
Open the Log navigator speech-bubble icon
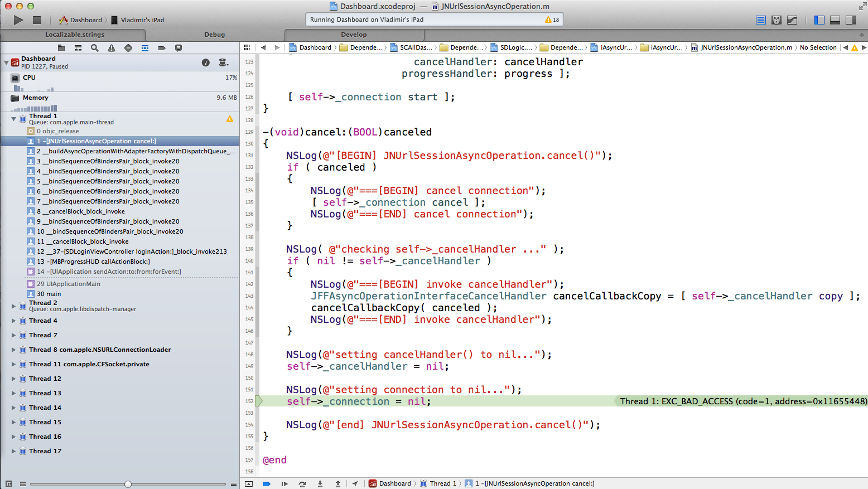tap(179, 48)
